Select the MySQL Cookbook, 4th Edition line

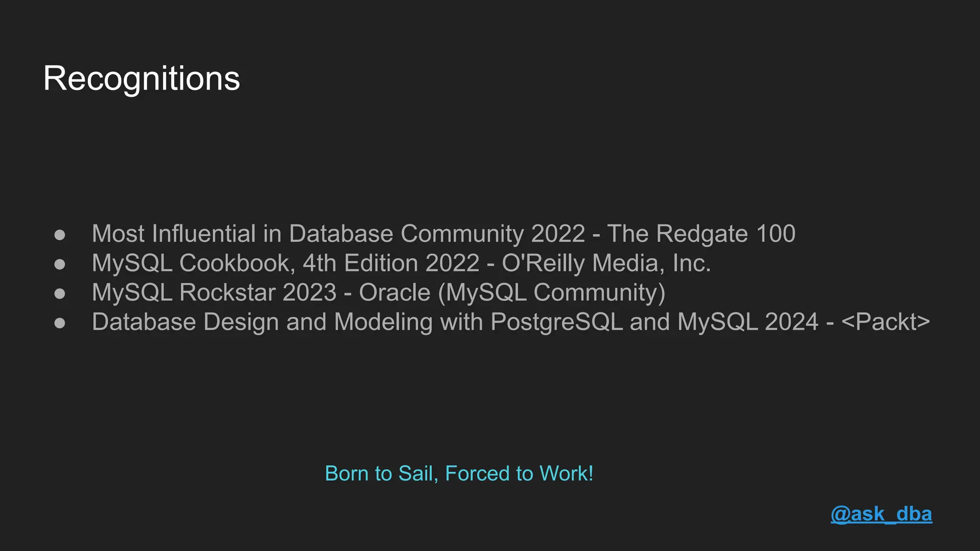401,264
